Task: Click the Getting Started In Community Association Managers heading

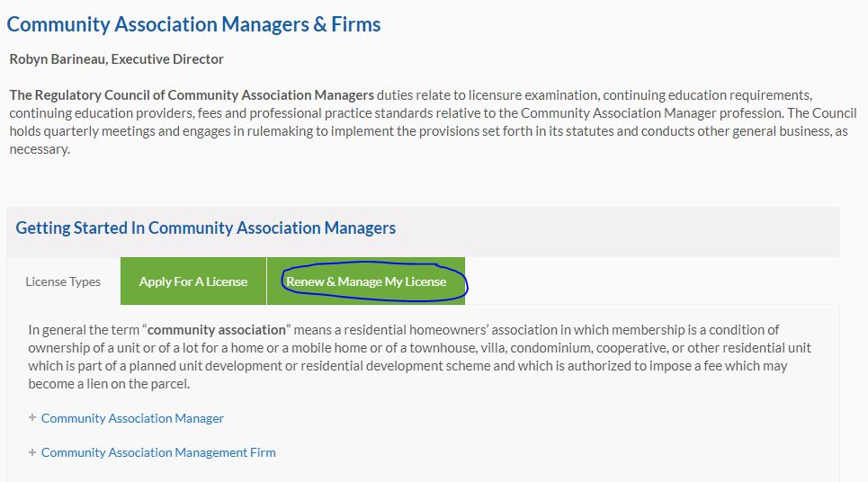Action: pos(206,228)
